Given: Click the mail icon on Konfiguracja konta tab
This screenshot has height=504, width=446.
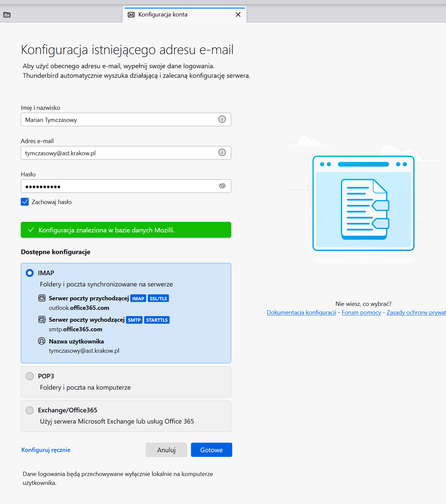Looking at the screenshot, I should point(131,15).
